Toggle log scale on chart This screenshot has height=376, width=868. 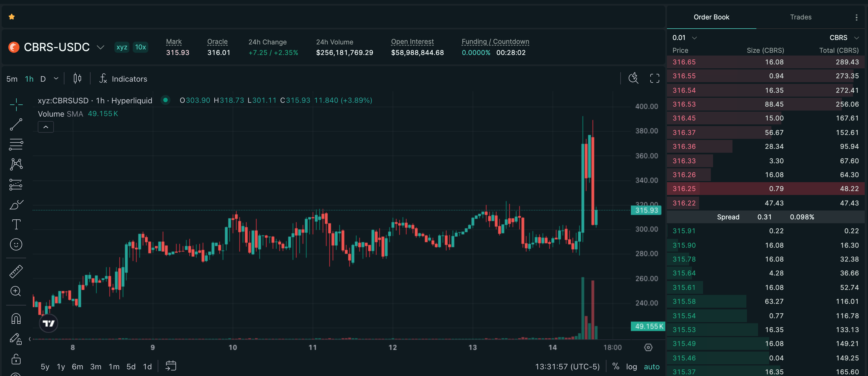[631, 367]
